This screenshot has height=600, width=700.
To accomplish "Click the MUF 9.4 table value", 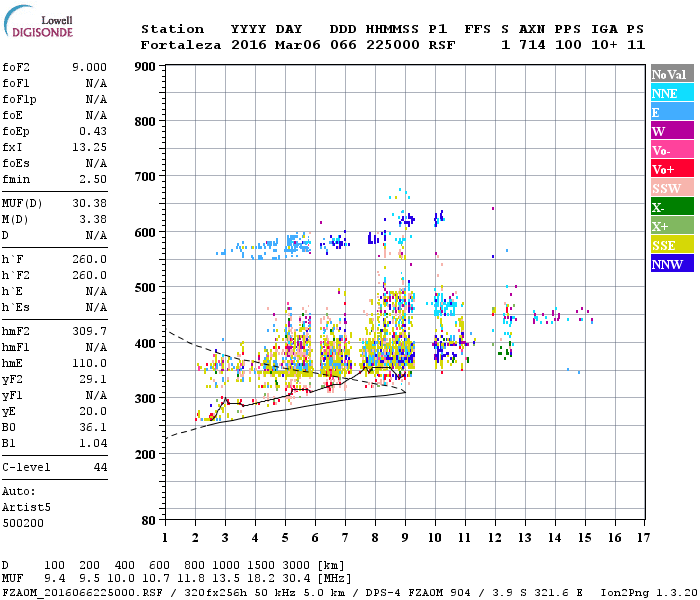I will pyautogui.click(x=54, y=579).
